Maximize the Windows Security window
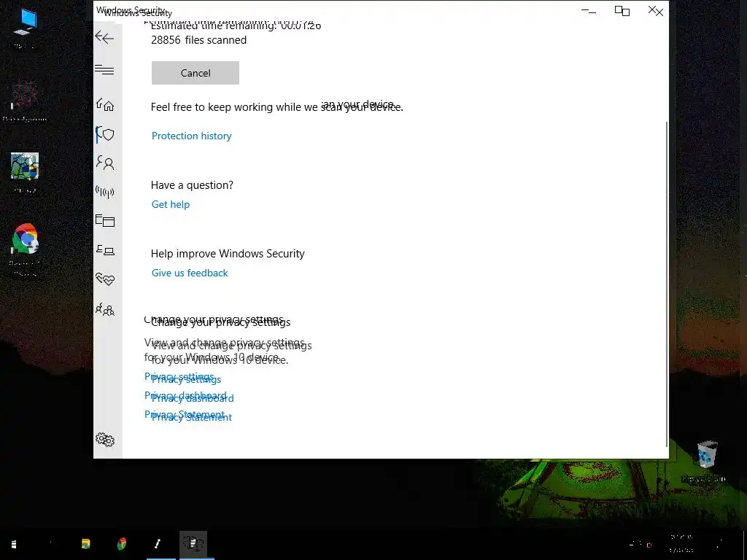Viewport: 747px width, 560px height. pos(622,11)
